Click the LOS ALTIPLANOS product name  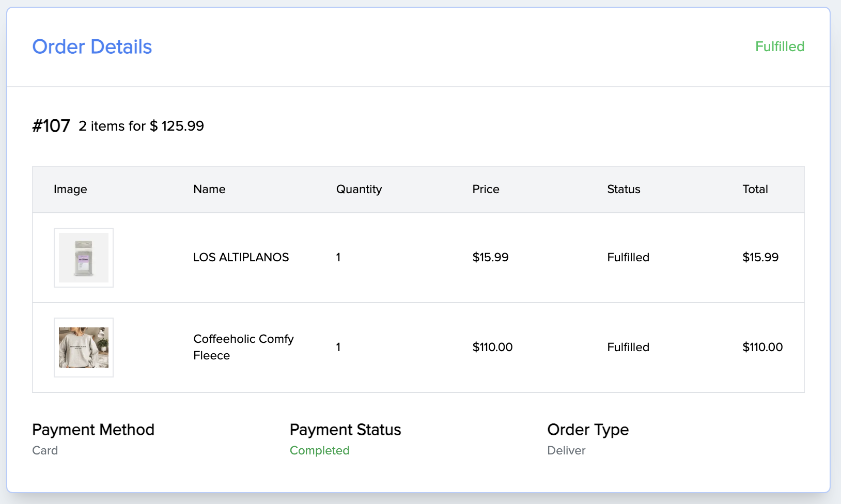click(x=241, y=257)
